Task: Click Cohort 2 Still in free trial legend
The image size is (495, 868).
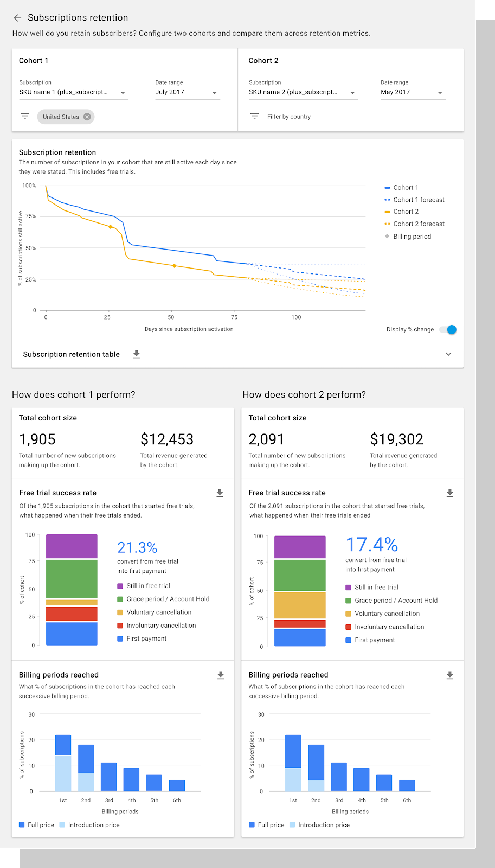Action: [372, 588]
